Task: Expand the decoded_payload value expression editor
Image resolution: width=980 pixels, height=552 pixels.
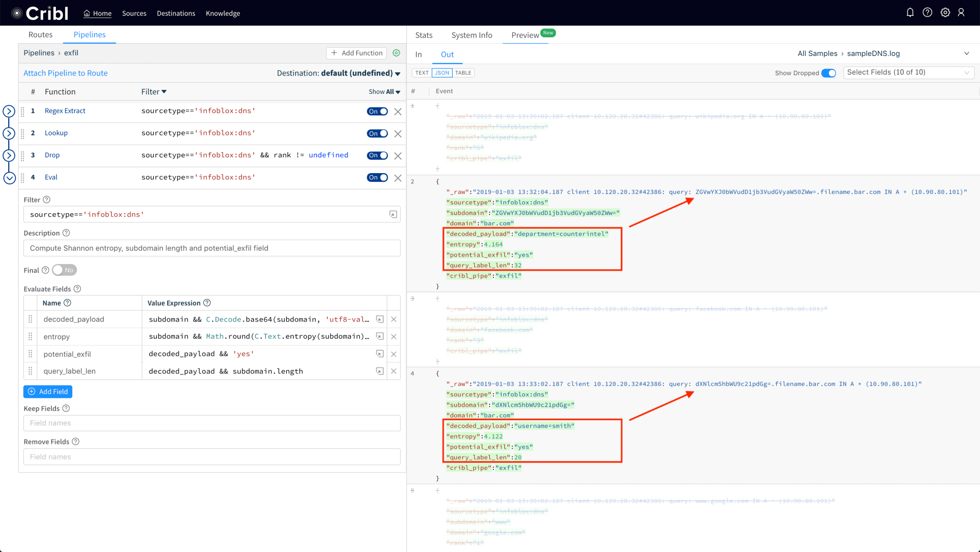Action: click(x=379, y=320)
